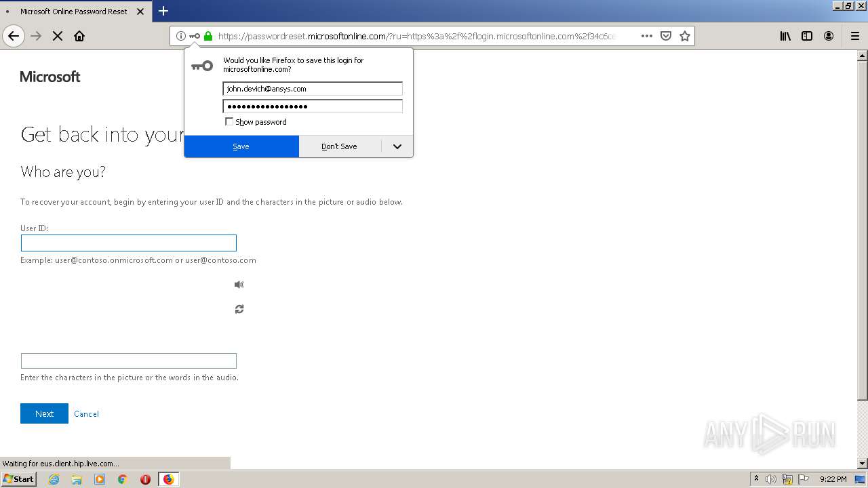This screenshot has width=868, height=488.
Task: Open the volume control in tray
Action: (x=771, y=479)
